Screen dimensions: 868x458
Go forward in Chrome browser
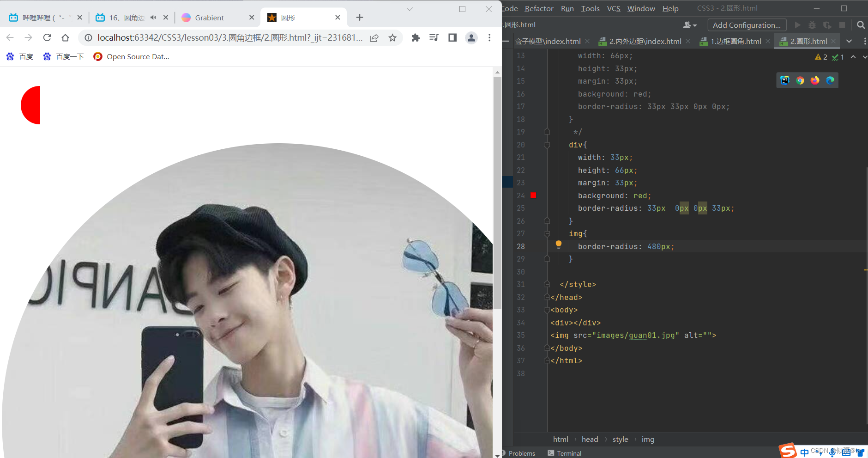(29, 37)
